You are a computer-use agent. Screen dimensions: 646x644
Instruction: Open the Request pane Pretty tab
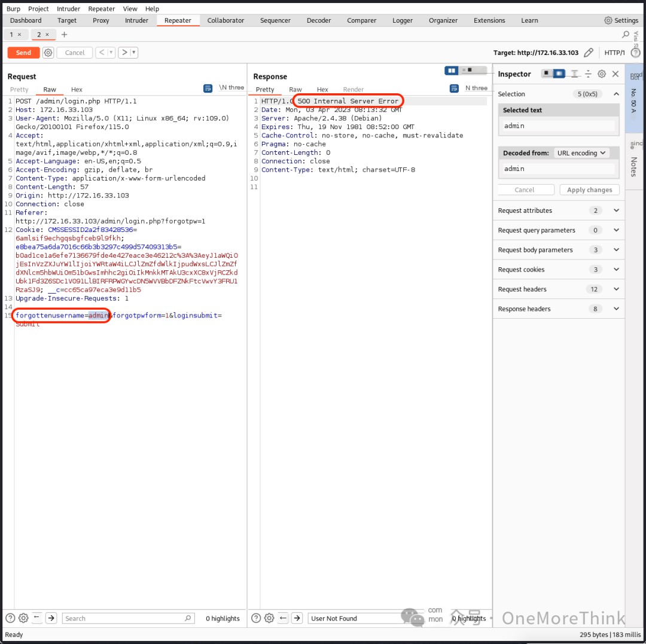(19, 89)
